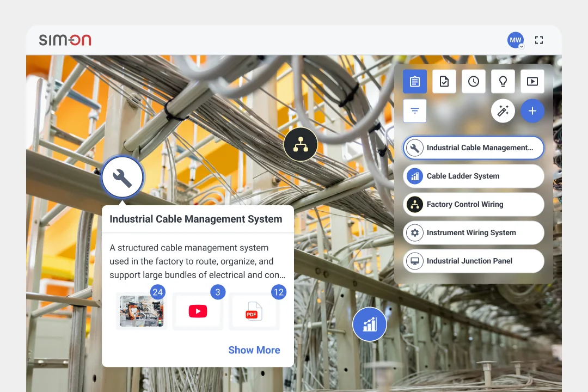
Task: Select the document checkmark tab icon
Action: click(x=444, y=82)
